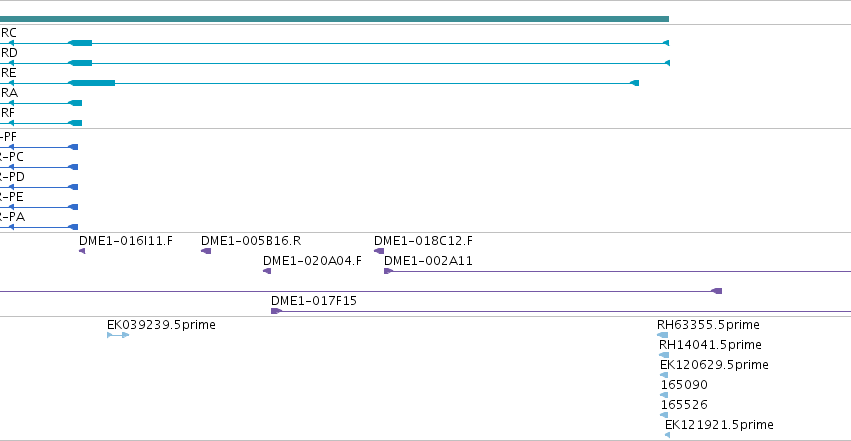Image resolution: width=851 pixels, height=441 pixels.
Task: Click the EK039239.5prime label
Action: coord(161,325)
